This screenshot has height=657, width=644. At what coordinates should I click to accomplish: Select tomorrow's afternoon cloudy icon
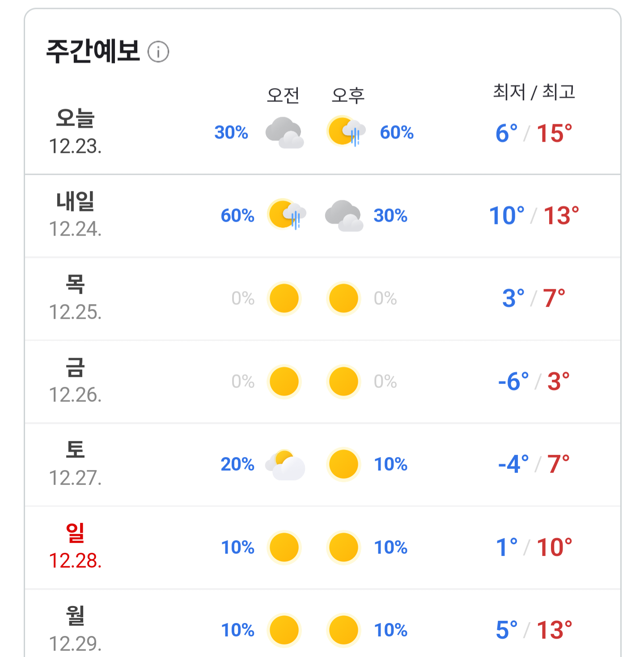(x=344, y=216)
